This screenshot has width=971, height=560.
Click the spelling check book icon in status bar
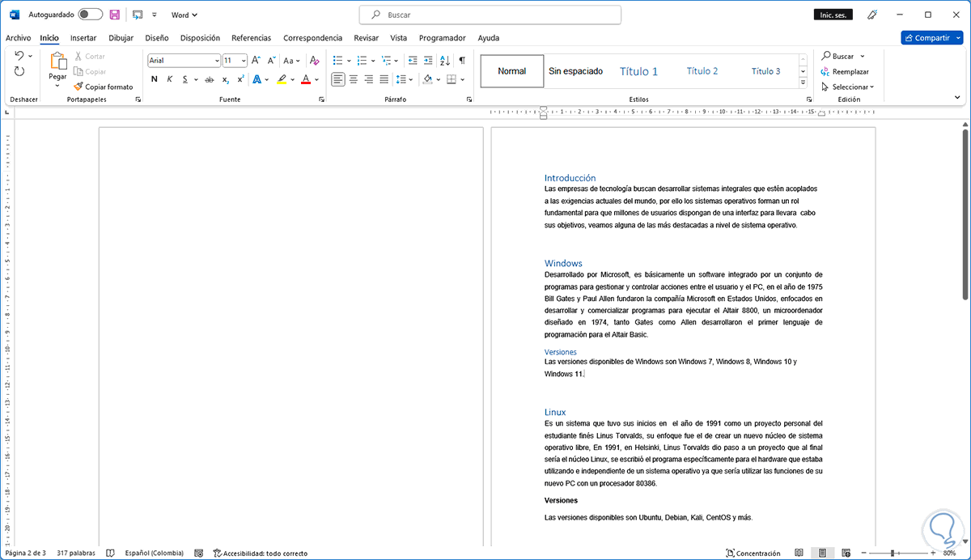coord(111,554)
